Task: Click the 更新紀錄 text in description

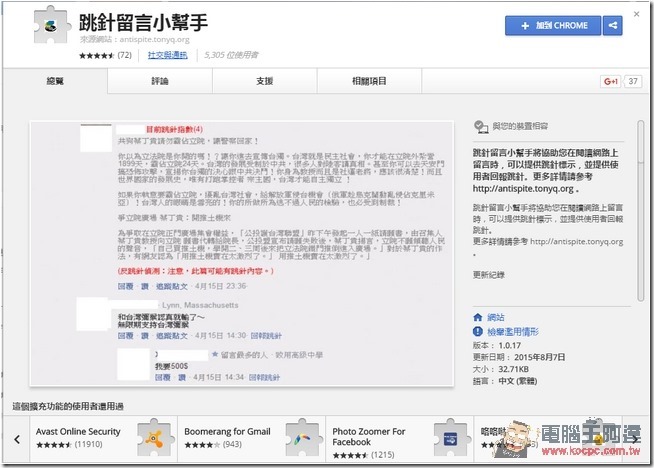Action: point(488,274)
